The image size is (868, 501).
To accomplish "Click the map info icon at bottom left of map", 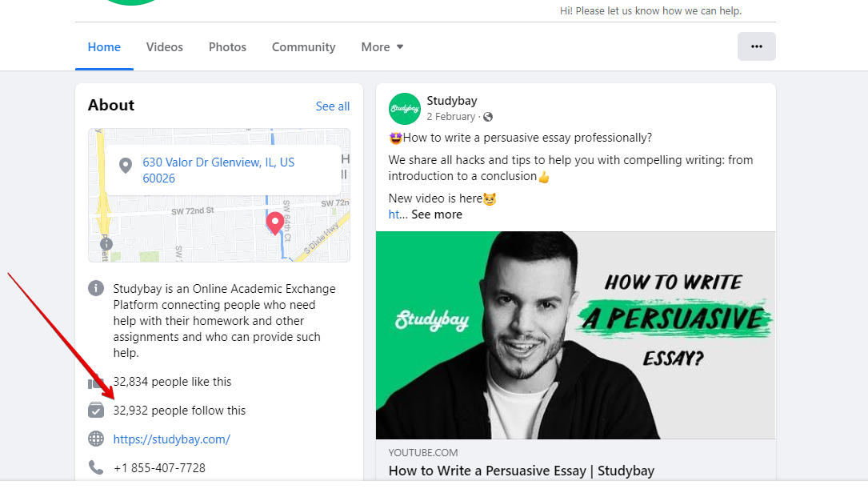I will click(106, 244).
